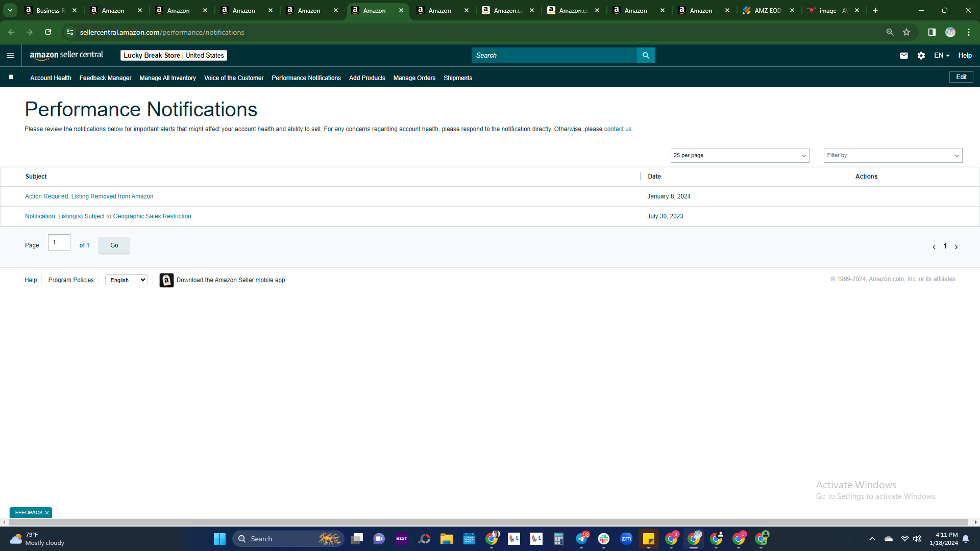980x551 pixels.
Task: Open the Windows Start menu
Action: point(219,539)
